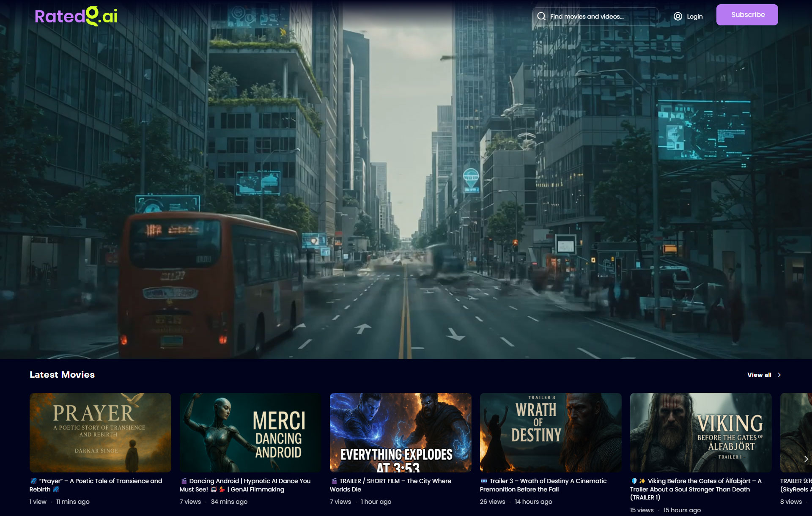Click the search magnifier icon
812x516 pixels.
pyautogui.click(x=541, y=16)
